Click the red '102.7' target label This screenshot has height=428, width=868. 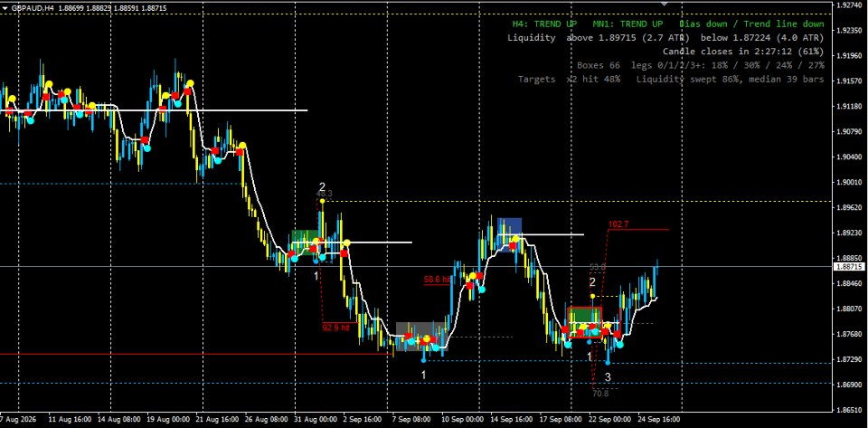(618, 224)
